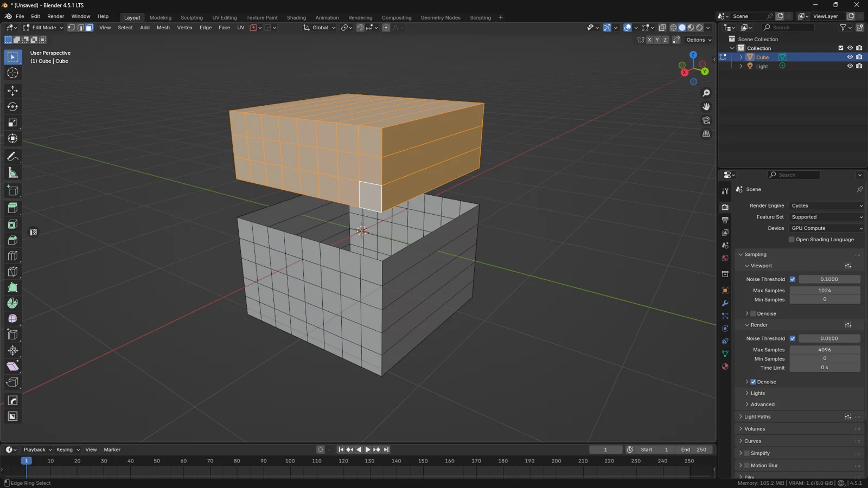The image size is (868, 488).
Task: Open the Modifiers properties tab wrench icon
Action: [725, 303]
